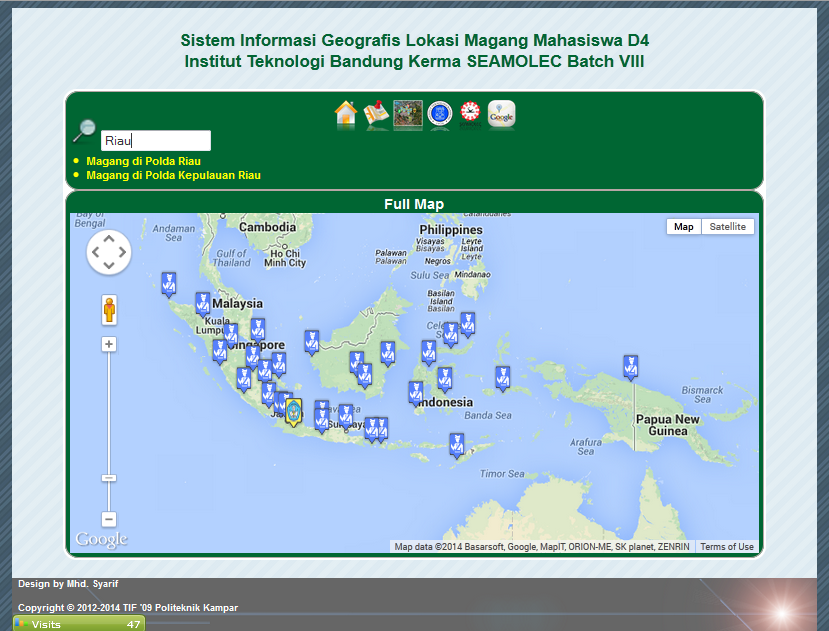Viewport: 829px width, 631px height.
Task: Click the magnifying glass search icon
Action: (x=85, y=131)
